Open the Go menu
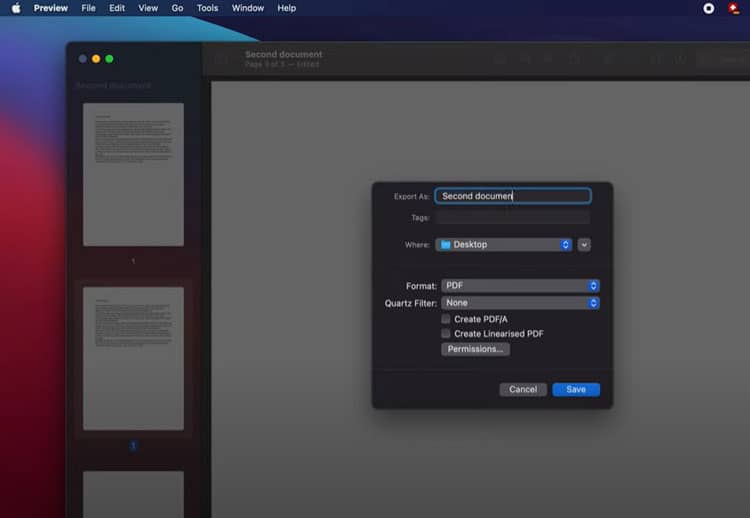Image resolution: width=750 pixels, height=518 pixels. [177, 8]
